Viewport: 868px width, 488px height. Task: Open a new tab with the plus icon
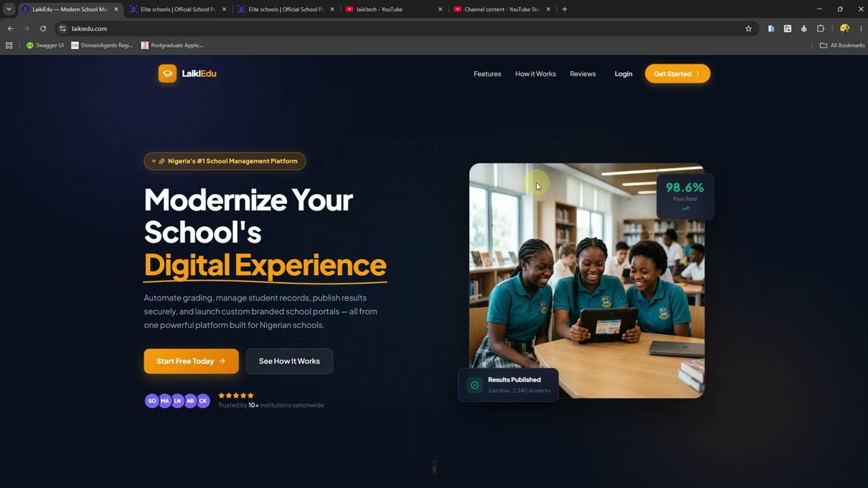tap(564, 9)
